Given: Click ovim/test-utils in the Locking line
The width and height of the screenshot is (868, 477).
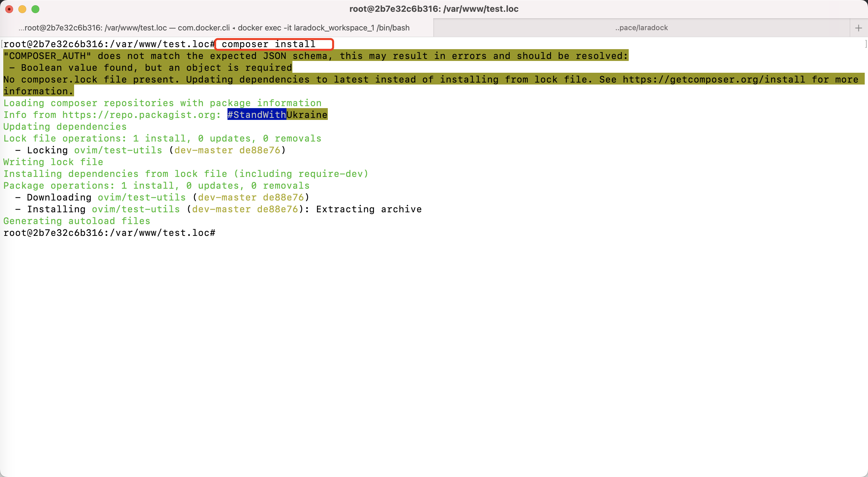Looking at the screenshot, I should (x=118, y=150).
